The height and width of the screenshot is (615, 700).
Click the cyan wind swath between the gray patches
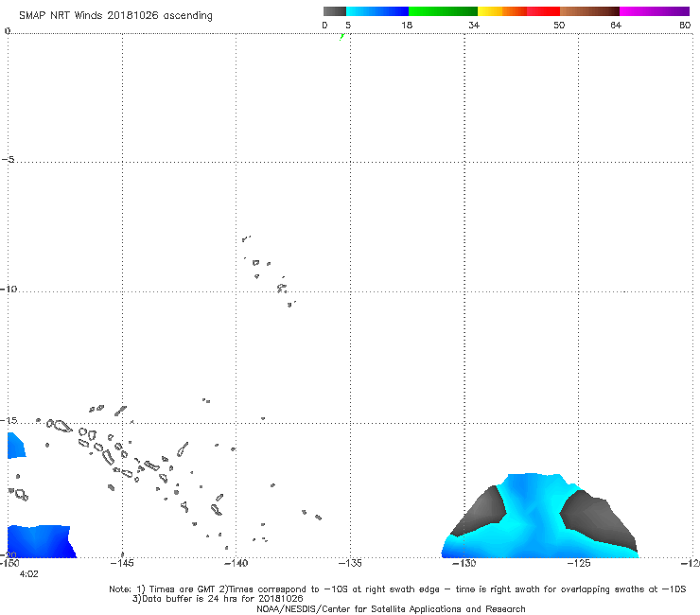[x=534, y=514]
